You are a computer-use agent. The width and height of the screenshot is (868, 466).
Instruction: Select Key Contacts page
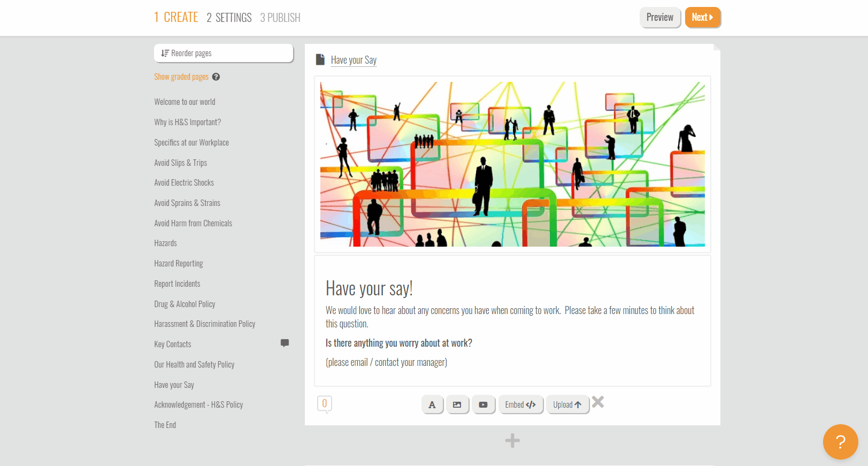click(172, 345)
